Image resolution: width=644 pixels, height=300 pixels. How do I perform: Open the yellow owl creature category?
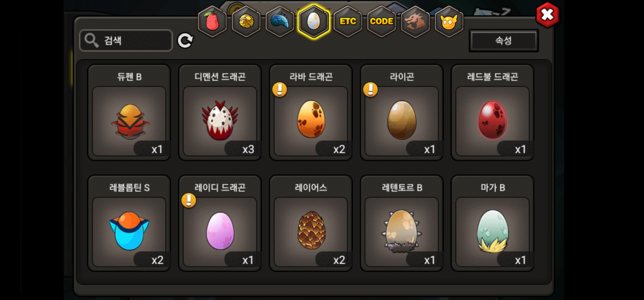click(449, 21)
